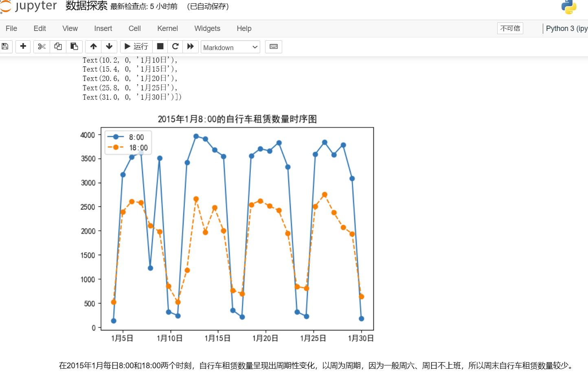Click the x-axis label 1月5日

122,339
